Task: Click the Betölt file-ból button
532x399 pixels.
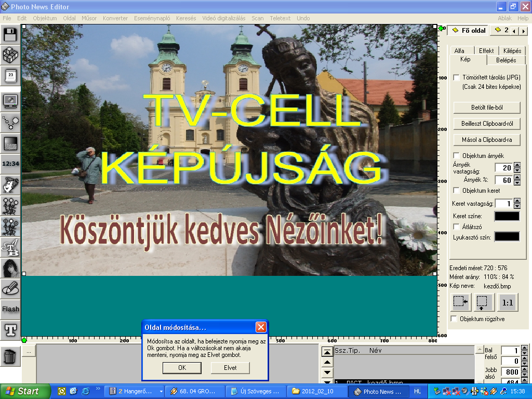Action: (487, 108)
